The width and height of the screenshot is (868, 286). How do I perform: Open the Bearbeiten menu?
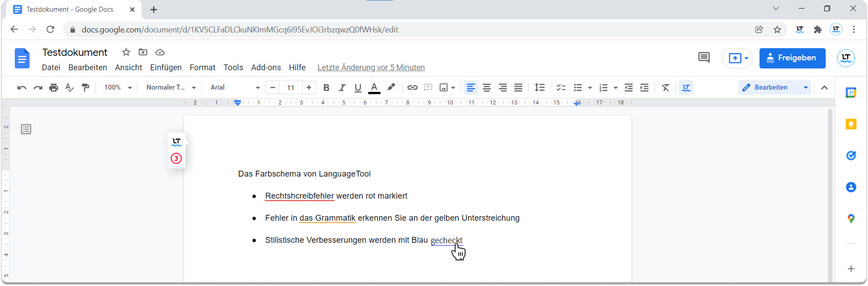coord(88,67)
